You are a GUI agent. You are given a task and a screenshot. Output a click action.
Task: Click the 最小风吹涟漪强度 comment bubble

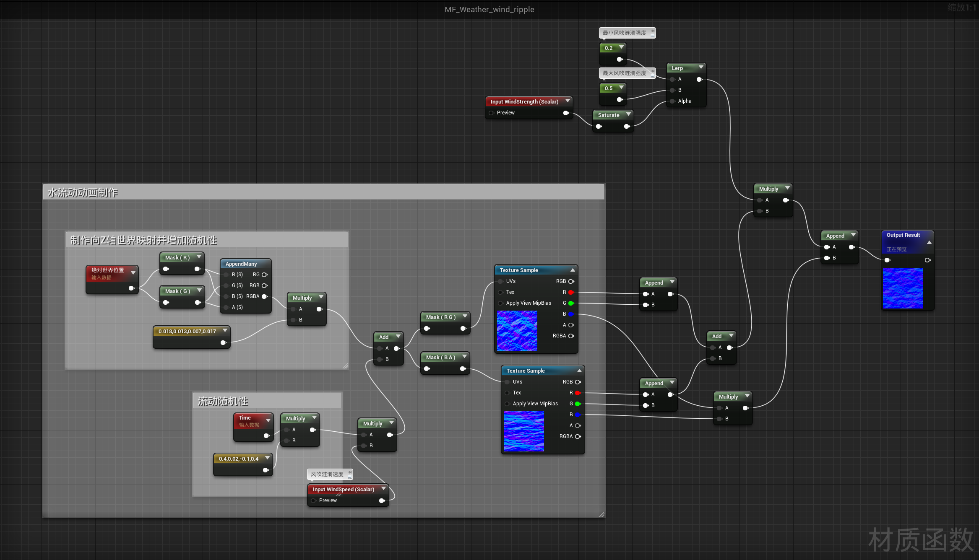pyautogui.click(x=625, y=33)
